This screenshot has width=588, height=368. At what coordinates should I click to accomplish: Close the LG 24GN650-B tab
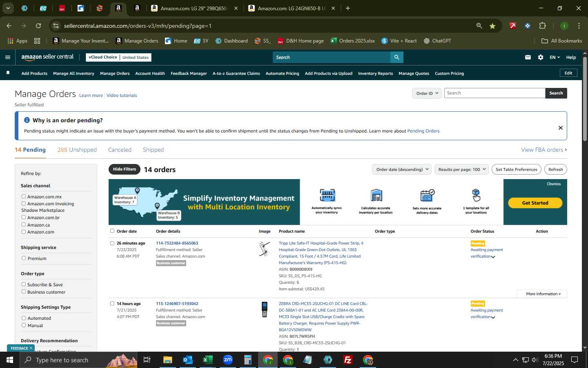(x=333, y=8)
